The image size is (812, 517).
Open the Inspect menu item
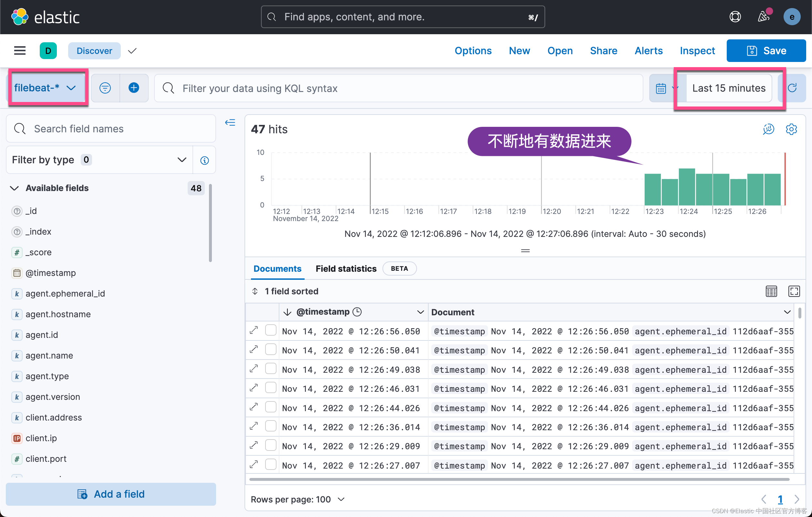(x=697, y=51)
